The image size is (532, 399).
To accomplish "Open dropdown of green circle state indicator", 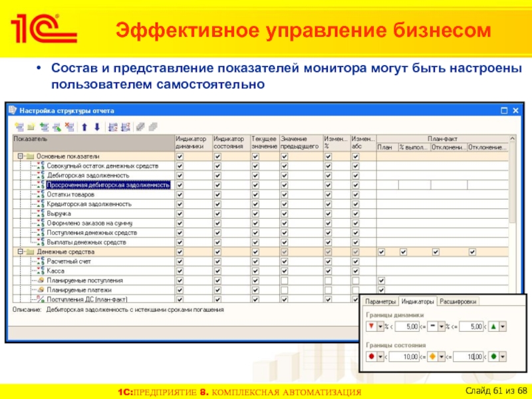I will tap(503, 357).
